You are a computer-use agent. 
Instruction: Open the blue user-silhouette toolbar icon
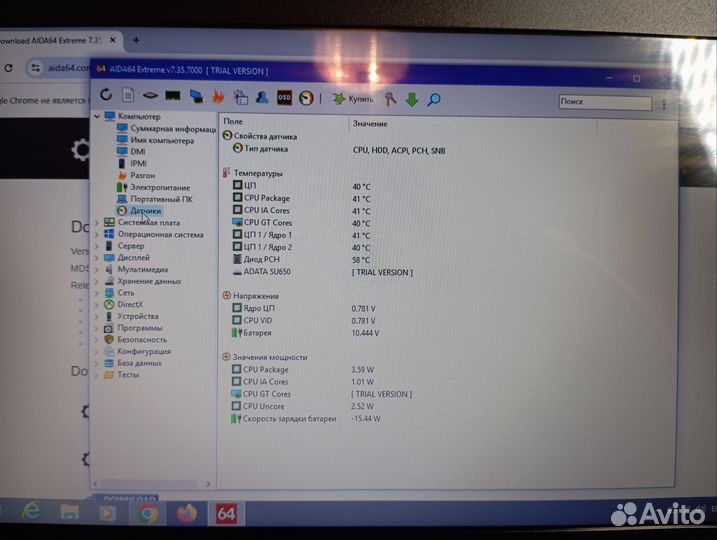[x=262, y=97]
